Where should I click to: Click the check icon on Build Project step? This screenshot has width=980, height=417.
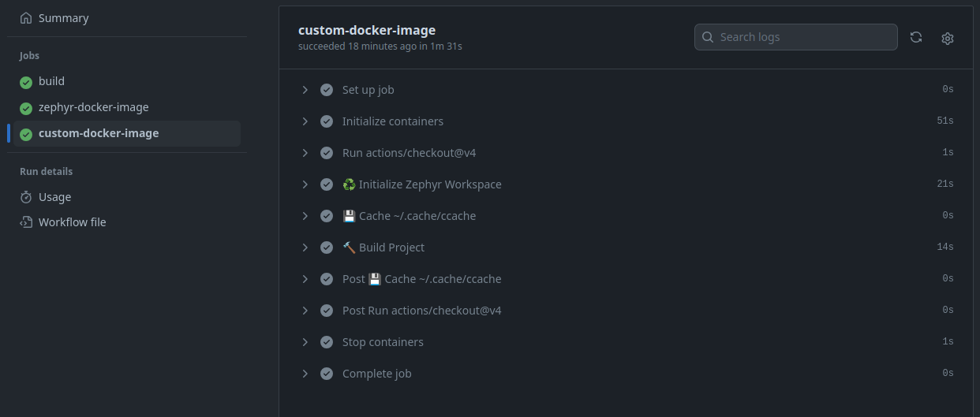coord(327,248)
